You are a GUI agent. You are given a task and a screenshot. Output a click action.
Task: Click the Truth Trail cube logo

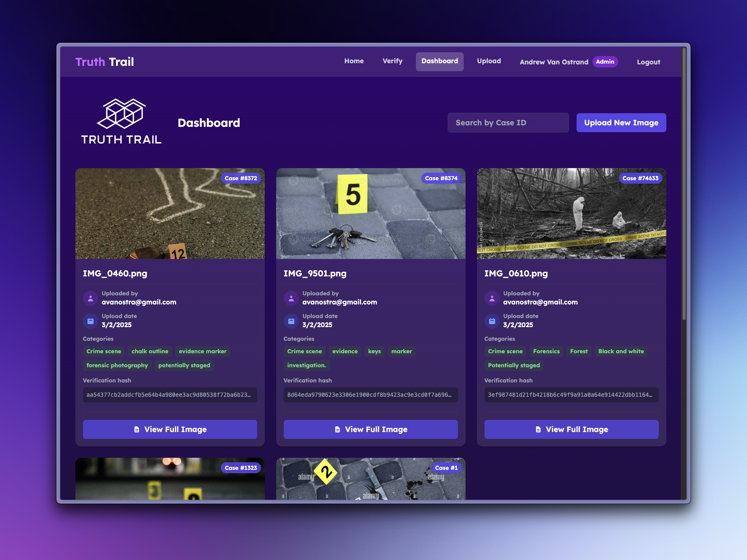pyautogui.click(x=121, y=114)
